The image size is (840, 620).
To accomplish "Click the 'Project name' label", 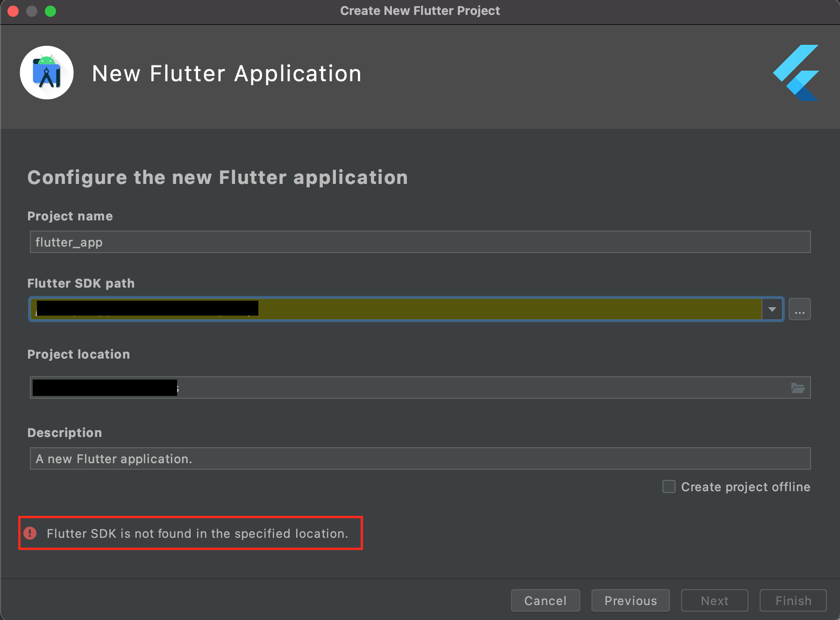I will (x=70, y=216).
